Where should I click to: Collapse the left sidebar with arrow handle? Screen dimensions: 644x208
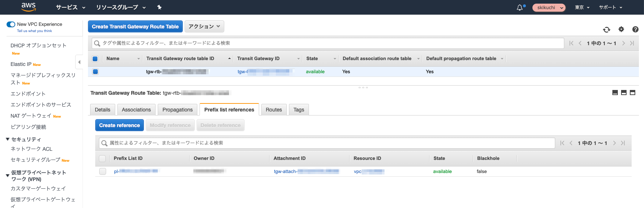(79, 62)
